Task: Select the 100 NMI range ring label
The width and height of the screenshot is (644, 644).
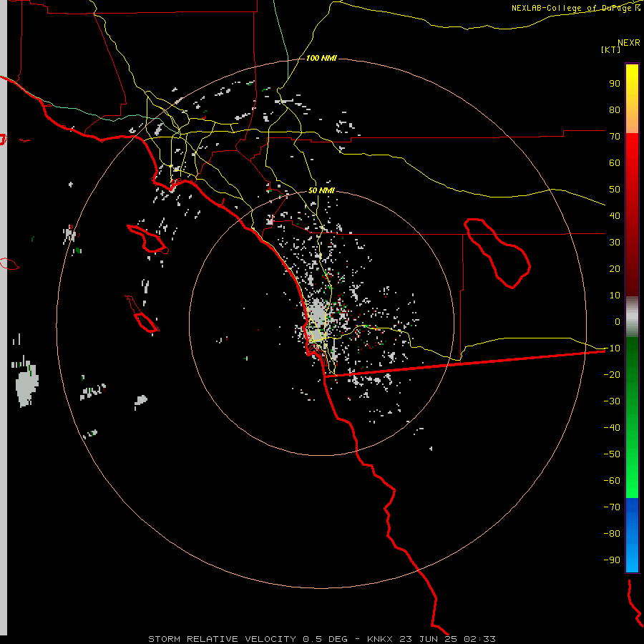Action: [321, 58]
